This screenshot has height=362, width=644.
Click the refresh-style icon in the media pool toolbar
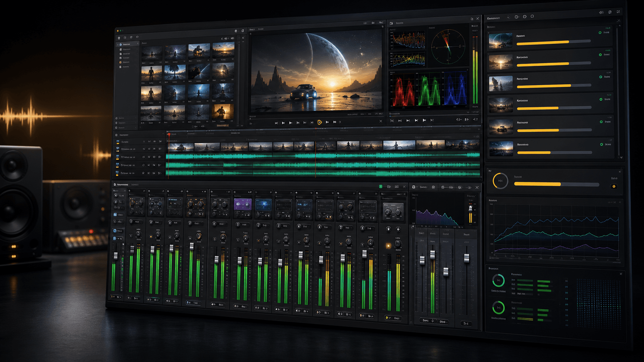point(131,37)
